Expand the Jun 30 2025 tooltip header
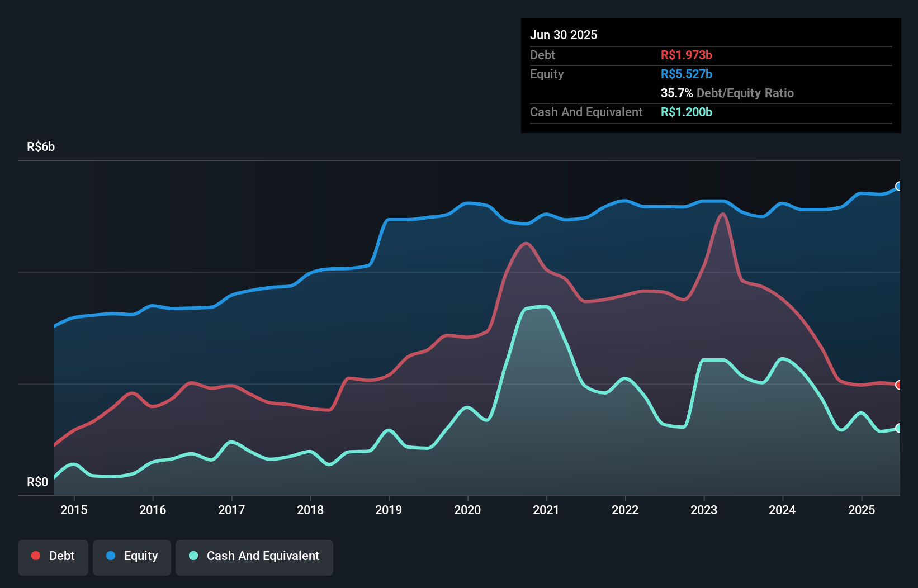The height and width of the screenshot is (588, 918). tap(564, 35)
